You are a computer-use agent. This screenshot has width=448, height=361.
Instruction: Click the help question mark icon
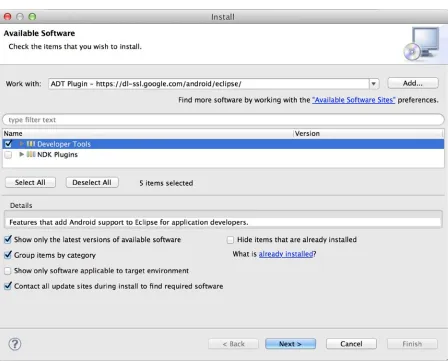click(x=15, y=344)
